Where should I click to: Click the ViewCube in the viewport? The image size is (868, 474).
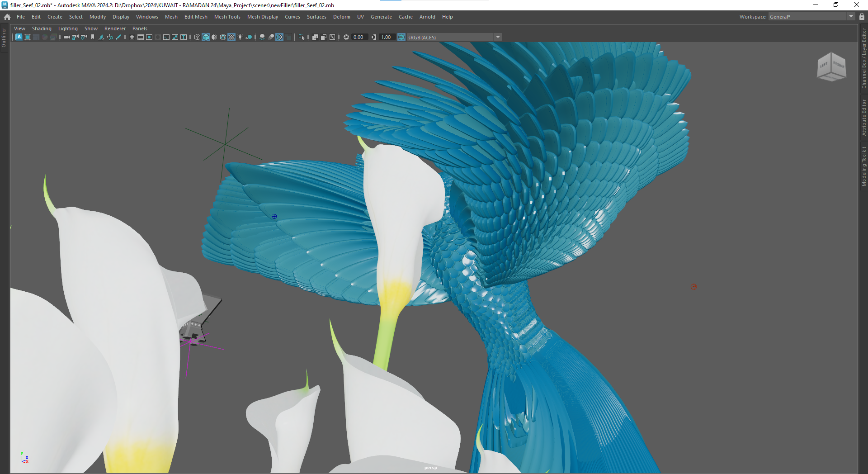[x=831, y=66]
